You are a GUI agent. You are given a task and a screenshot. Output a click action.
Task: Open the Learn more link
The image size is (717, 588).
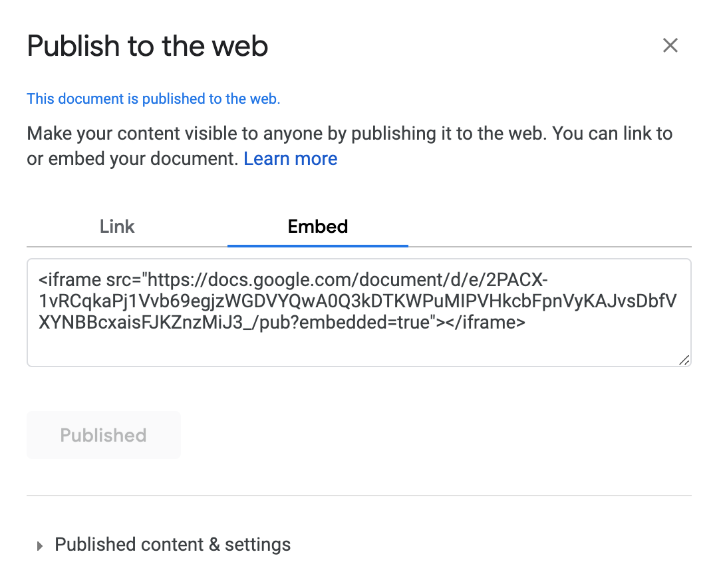click(290, 159)
